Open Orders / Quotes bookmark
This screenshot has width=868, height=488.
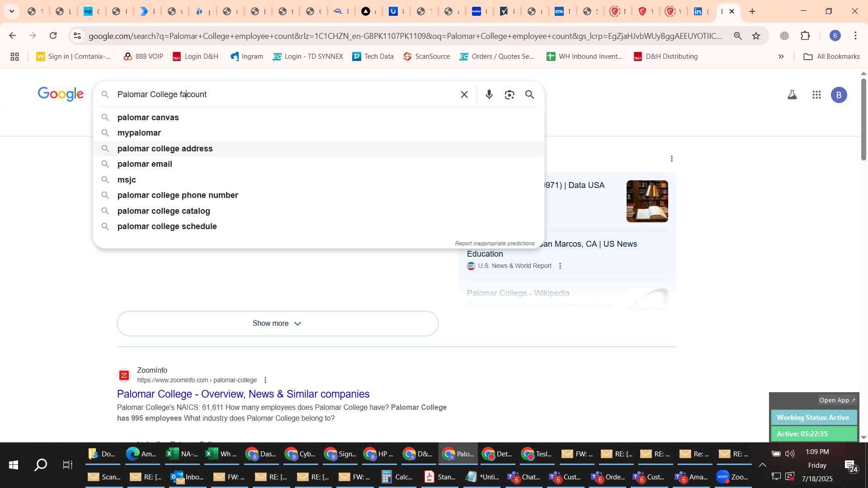click(x=497, y=56)
